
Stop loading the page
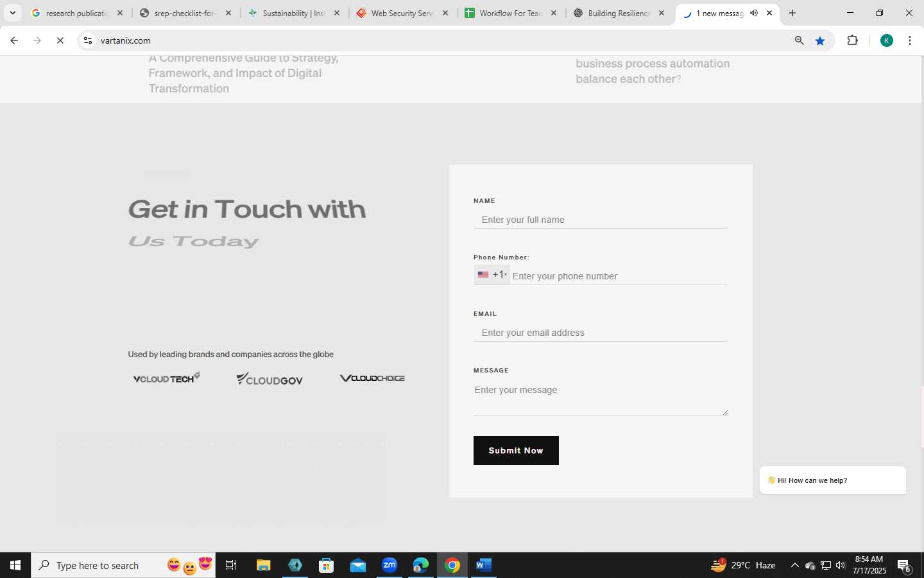[60, 40]
